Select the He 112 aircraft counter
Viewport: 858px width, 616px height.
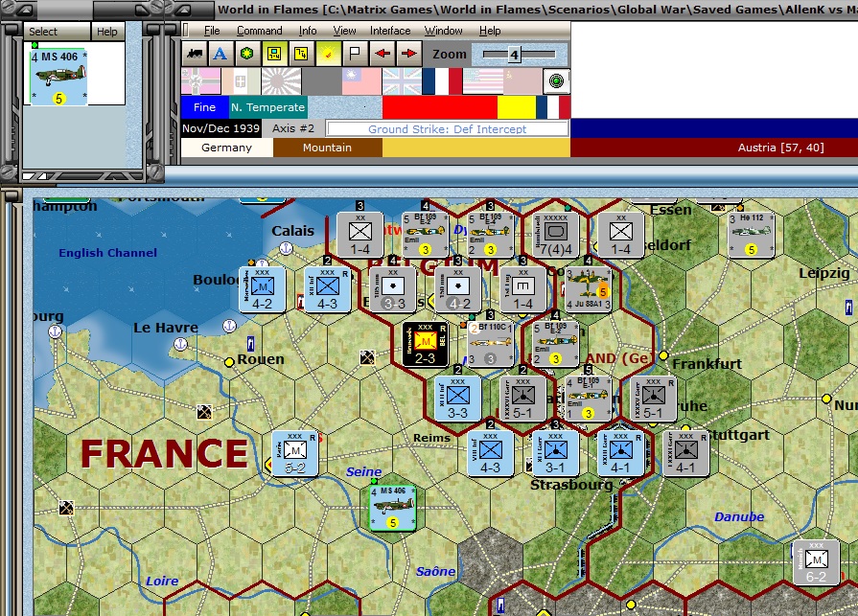tap(751, 235)
